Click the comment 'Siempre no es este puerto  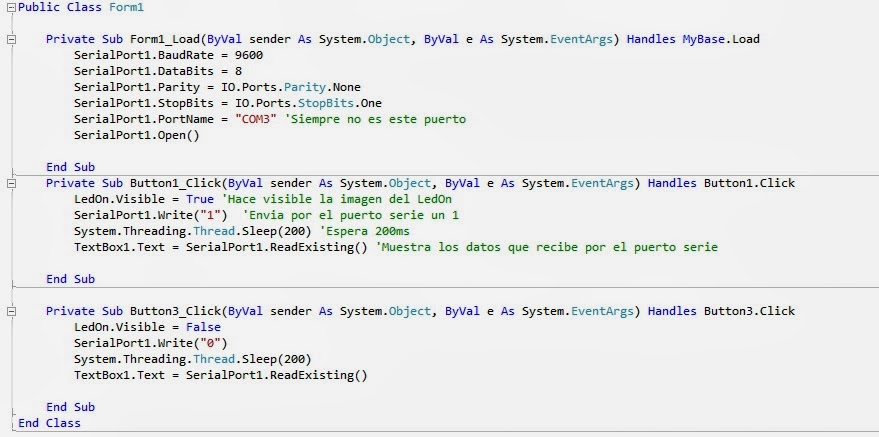point(375,119)
